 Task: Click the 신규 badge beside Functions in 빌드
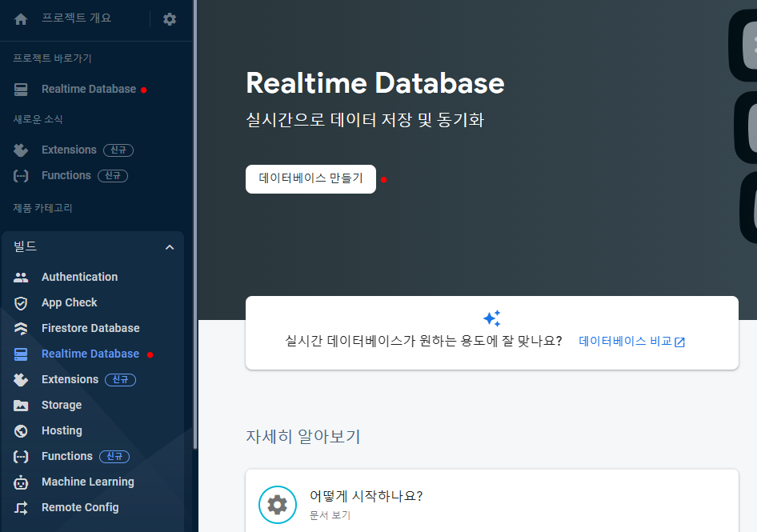[114, 456]
